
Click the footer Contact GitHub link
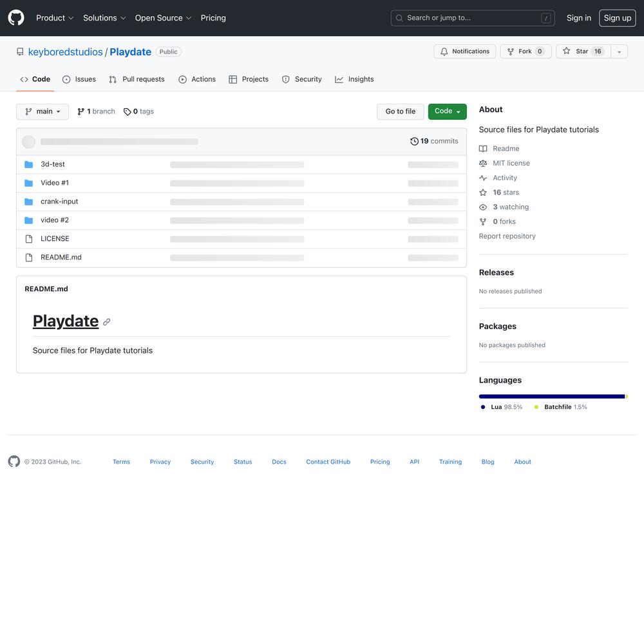pyautogui.click(x=328, y=462)
